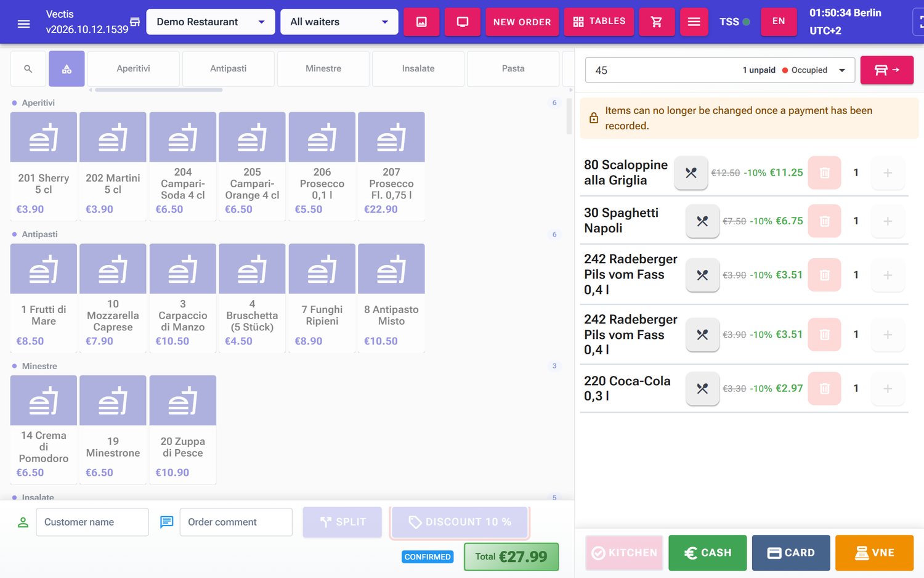Expand the table 45 selector dropdown
This screenshot has width=924, height=578.
point(719,70)
